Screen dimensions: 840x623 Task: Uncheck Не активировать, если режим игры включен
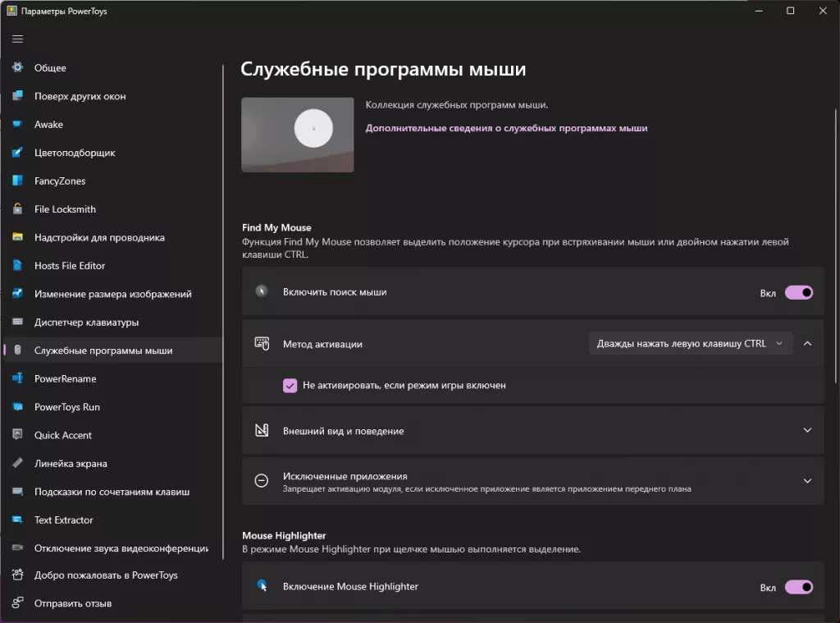point(290,385)
